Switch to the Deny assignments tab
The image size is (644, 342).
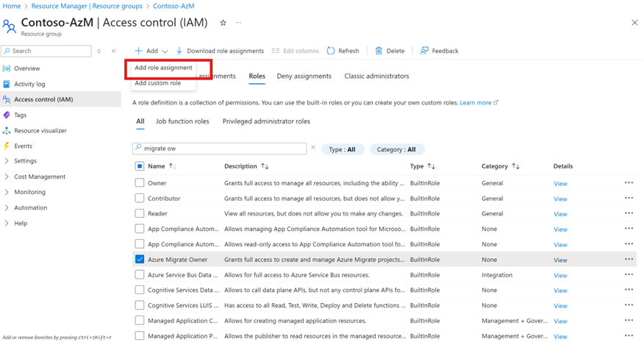(x=304, y=76)
